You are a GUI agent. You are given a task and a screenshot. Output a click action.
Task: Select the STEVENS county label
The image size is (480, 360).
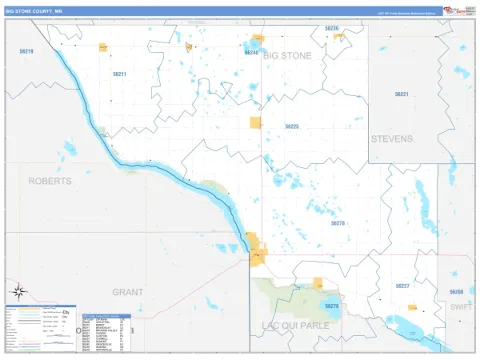point(392,139)
